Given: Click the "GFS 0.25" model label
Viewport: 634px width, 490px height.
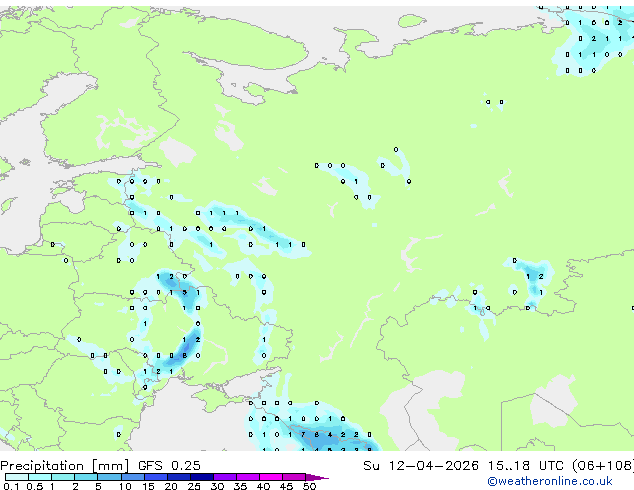Looking at the screenshot, I should pyautogui.click(x=169, y=466).
